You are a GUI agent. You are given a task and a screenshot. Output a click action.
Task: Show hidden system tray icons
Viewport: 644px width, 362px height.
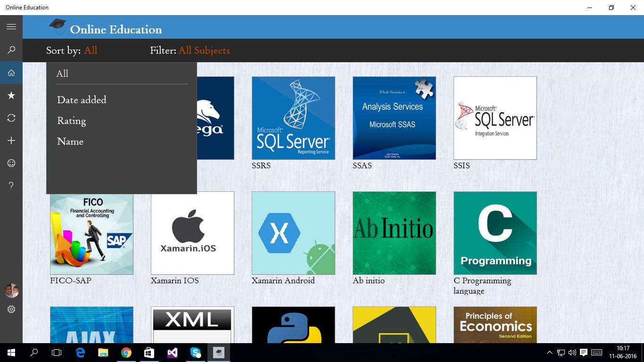coord(550,353)
